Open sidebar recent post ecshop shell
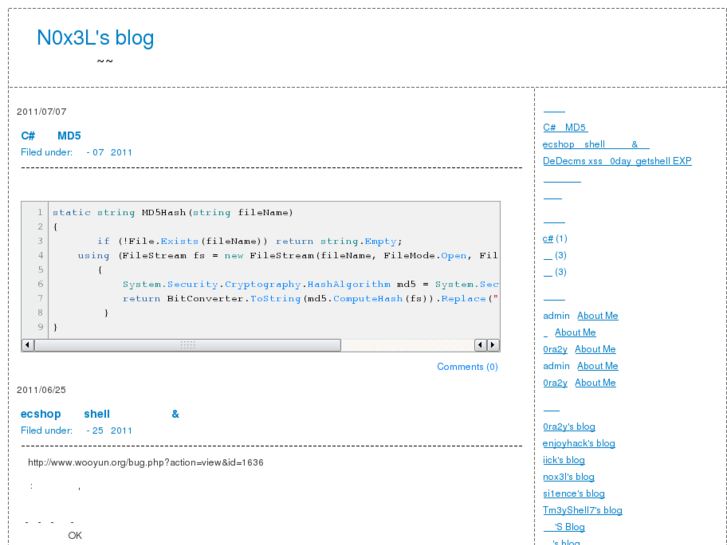 (596, 144)
